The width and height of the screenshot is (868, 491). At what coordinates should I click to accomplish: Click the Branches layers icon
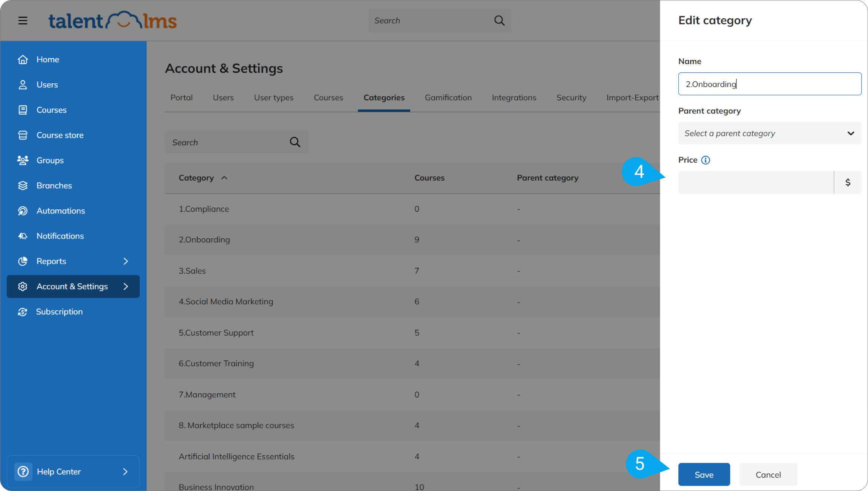(x=23, y=186)
